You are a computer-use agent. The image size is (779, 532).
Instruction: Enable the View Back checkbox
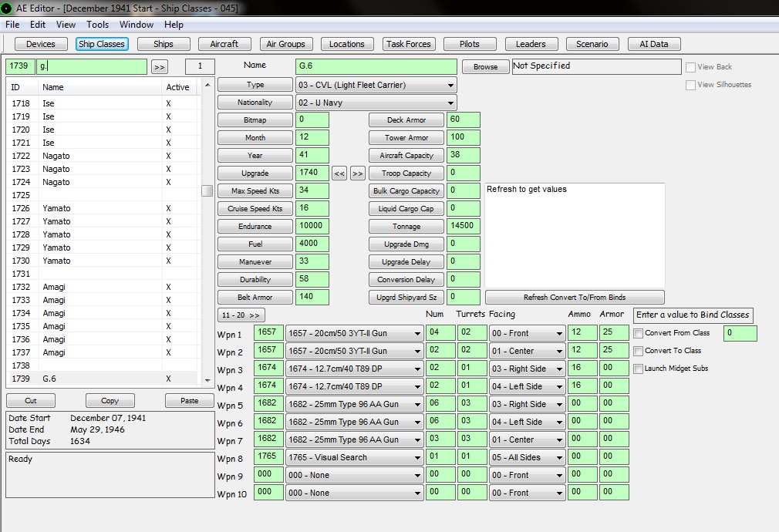(690, 67)
